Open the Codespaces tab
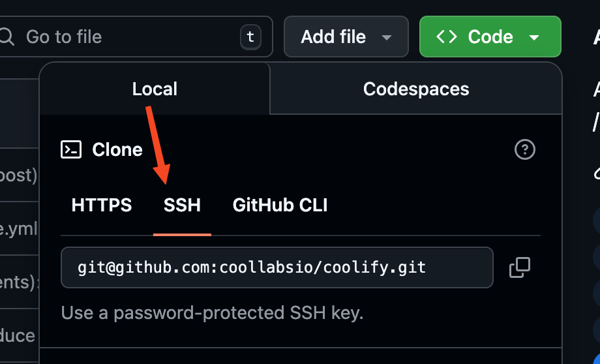 click(x=416, y=89)
